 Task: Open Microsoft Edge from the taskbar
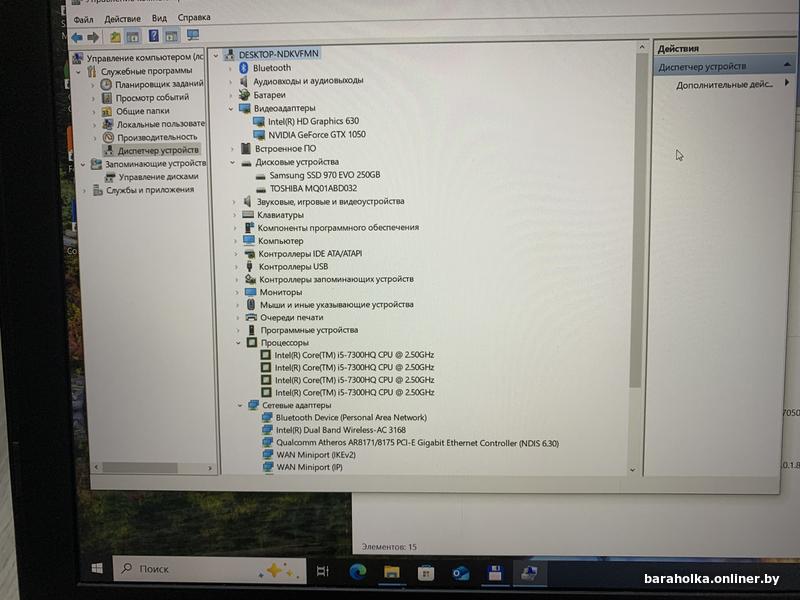click(358, 572)
